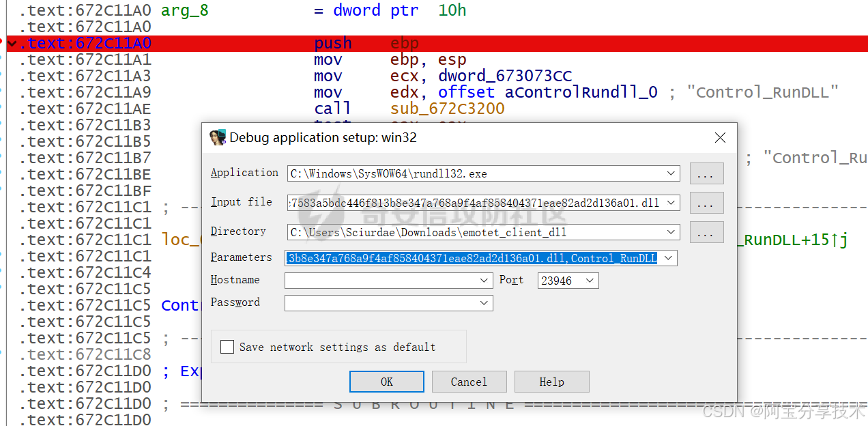Click sub_672C3200 call target

coord(448,109)
